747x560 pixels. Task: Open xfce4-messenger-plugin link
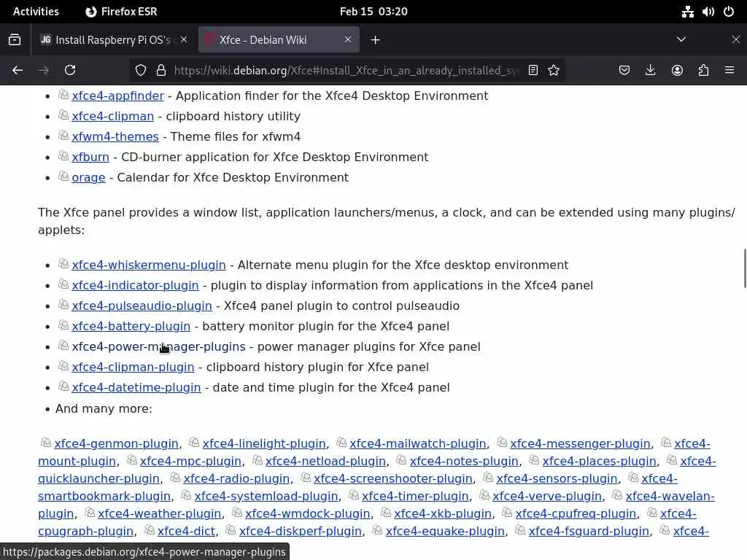click(x=580, y=444)
